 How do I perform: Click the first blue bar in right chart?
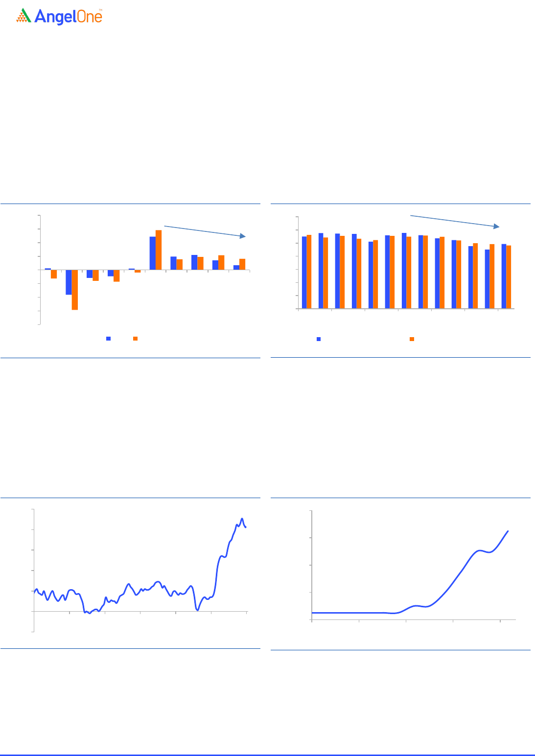304,272
